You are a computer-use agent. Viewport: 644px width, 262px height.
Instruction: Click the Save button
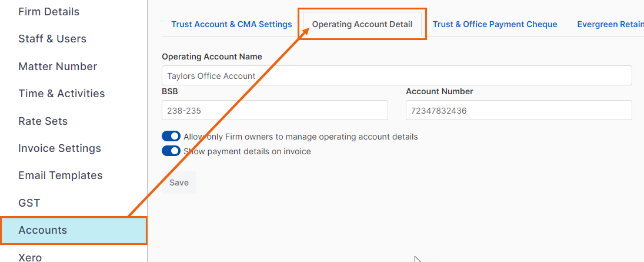pos(179,183)
